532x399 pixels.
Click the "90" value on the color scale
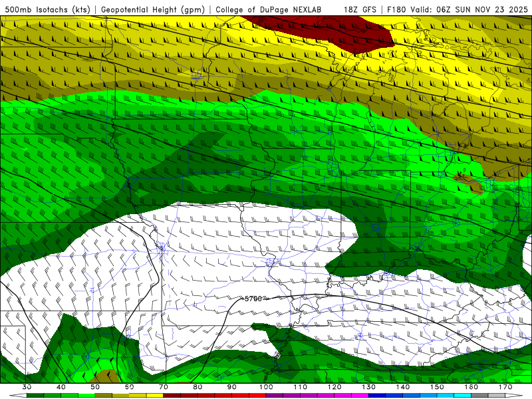point(231,387)
